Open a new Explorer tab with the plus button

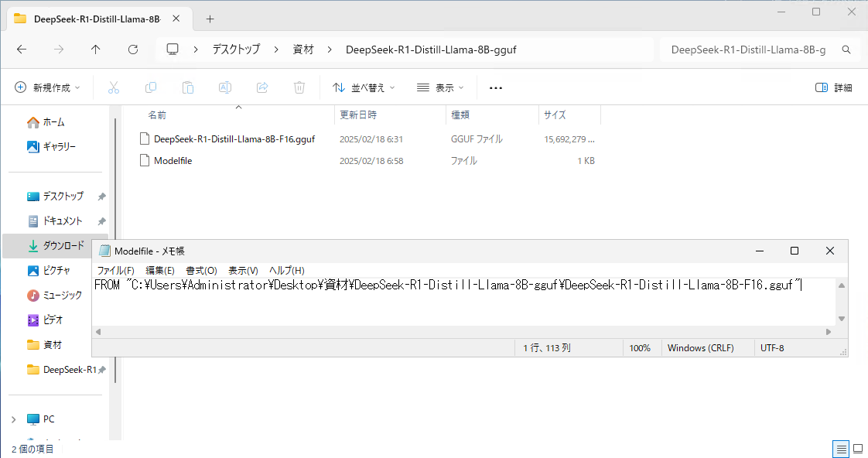tap(210, 19)
